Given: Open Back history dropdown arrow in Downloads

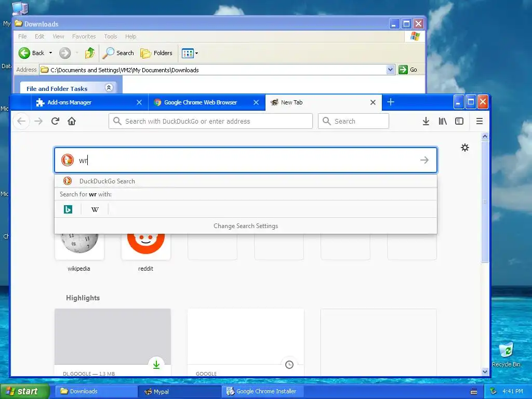Looking at the screenshot, I should (50, 53).
